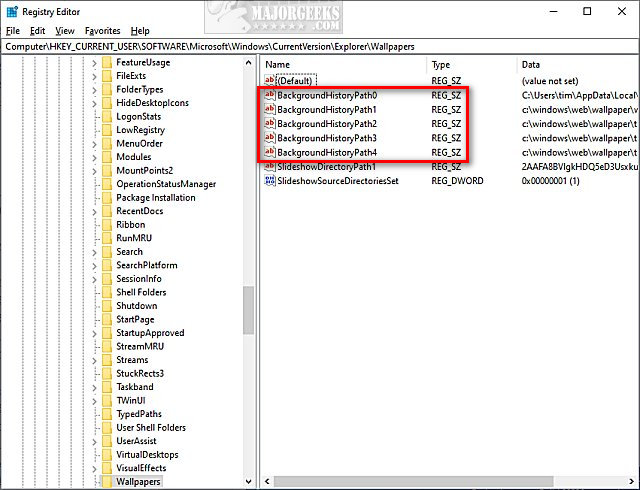Select the VirtualDesktops key

147,455
